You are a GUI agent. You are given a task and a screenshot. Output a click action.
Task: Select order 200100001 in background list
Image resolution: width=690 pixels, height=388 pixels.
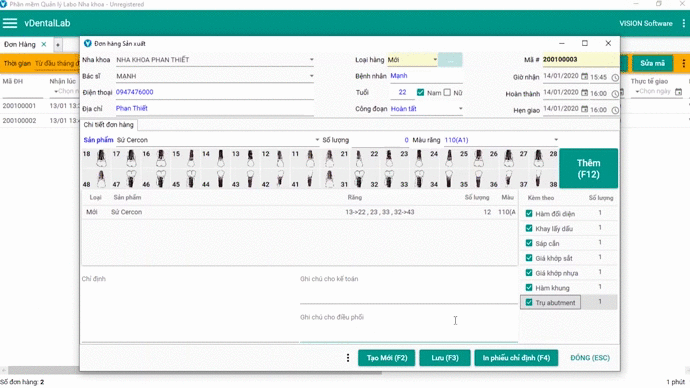(19, 106)
